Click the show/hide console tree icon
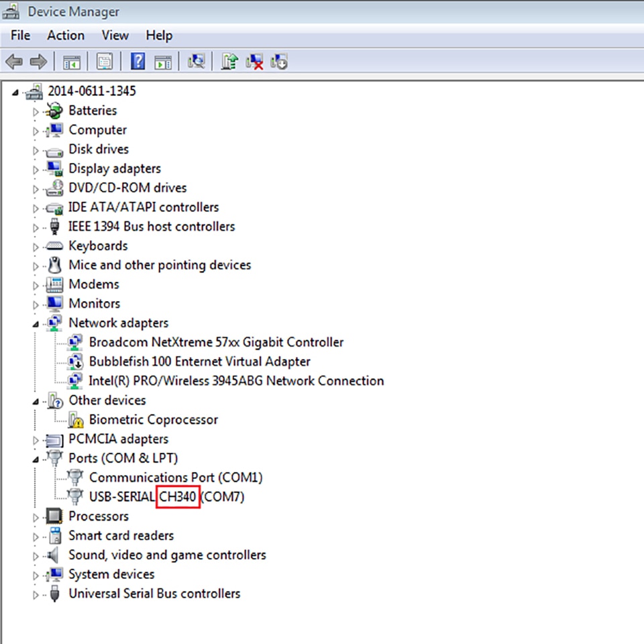 72,62
